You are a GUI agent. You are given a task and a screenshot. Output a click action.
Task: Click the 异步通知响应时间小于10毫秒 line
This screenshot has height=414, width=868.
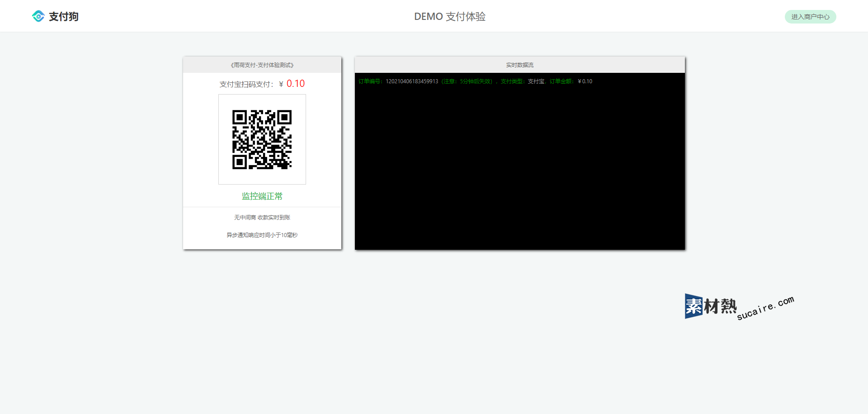[262, 235]
